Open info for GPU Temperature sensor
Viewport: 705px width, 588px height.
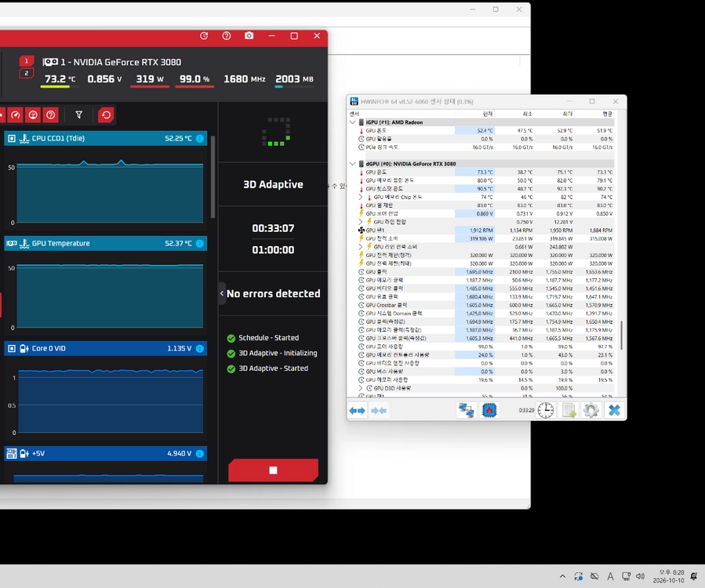[x=200, y=243]
